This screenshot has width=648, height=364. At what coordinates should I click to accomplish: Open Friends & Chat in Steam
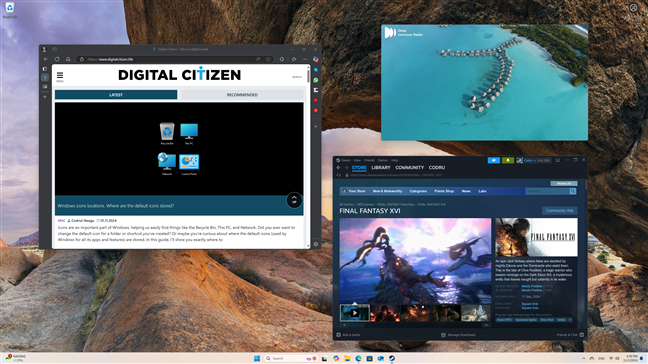(x=570, y=335)
